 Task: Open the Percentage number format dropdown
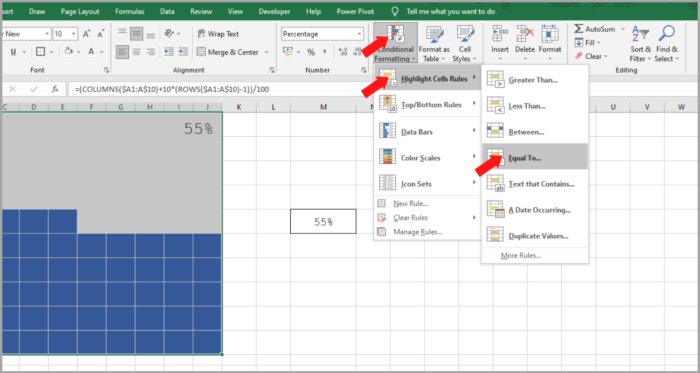(359, 34)
